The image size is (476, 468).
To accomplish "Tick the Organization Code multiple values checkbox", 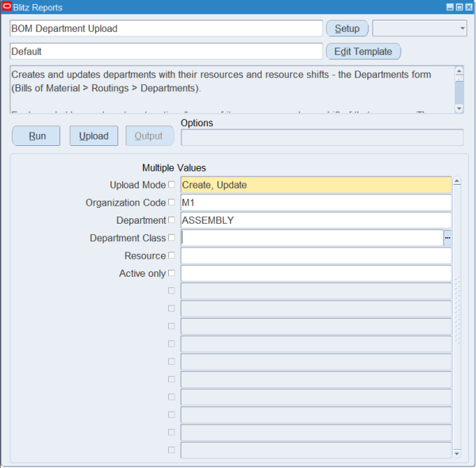I will click(x=171, y=202).
